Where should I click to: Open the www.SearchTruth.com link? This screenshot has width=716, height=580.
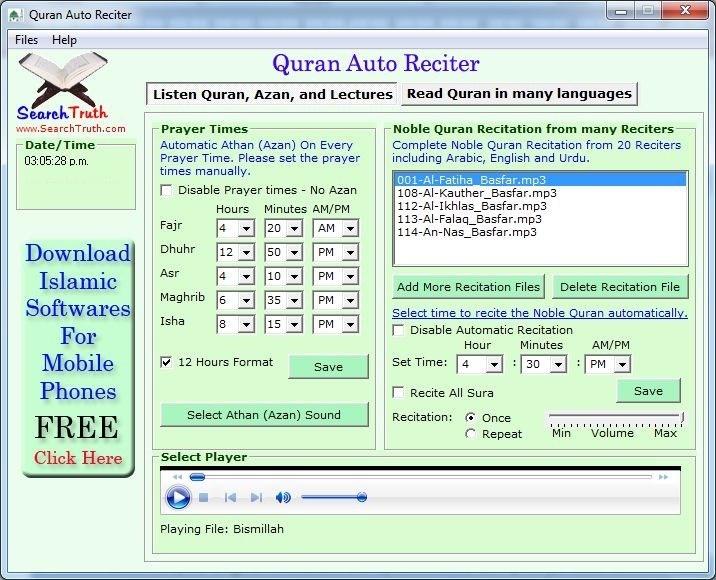coord(71,129)
